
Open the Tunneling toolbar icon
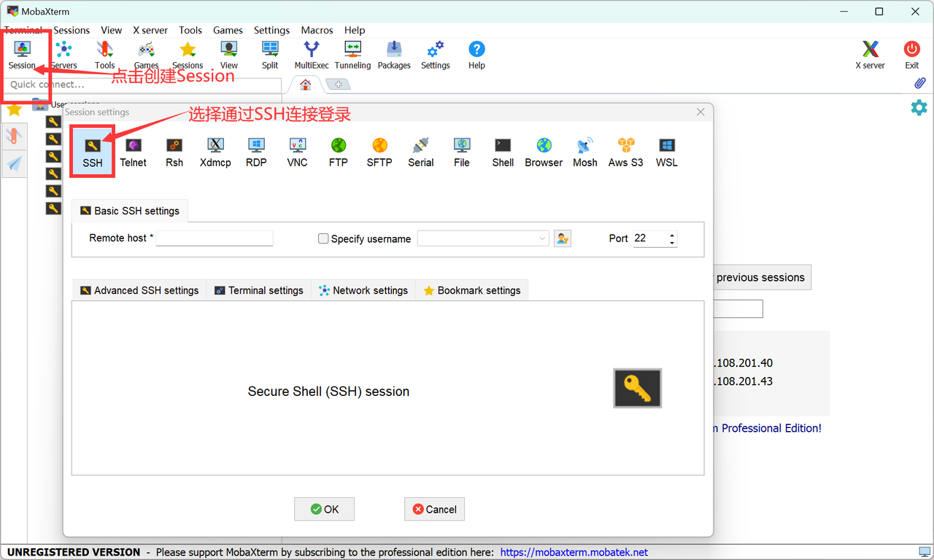(x=353, y=55)
